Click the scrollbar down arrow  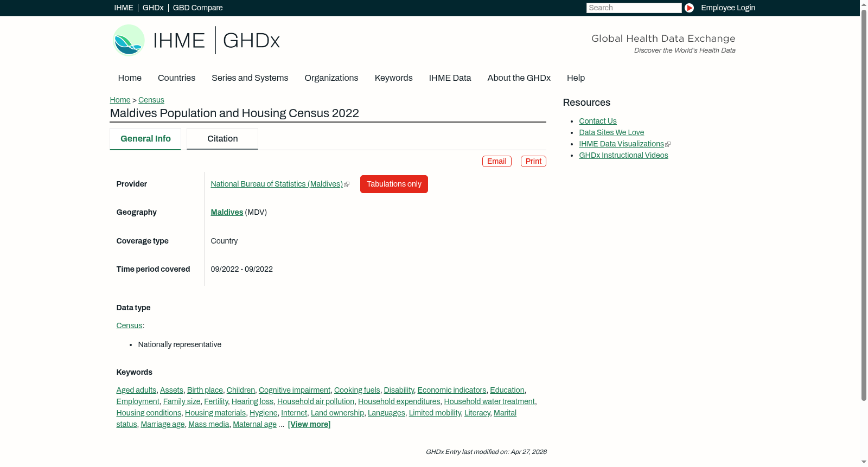[x=864, y=462]
